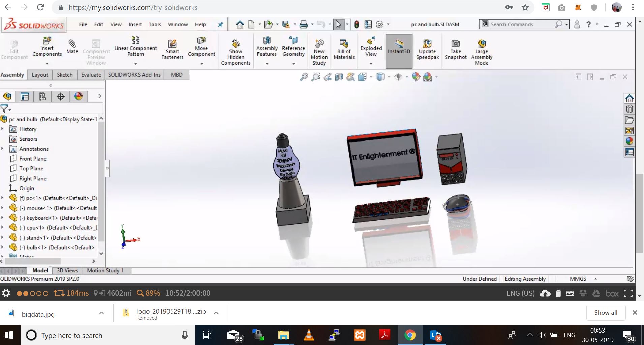Open the Tools menu
Viewport: 644px width, 345px height.
pos(155,24)
